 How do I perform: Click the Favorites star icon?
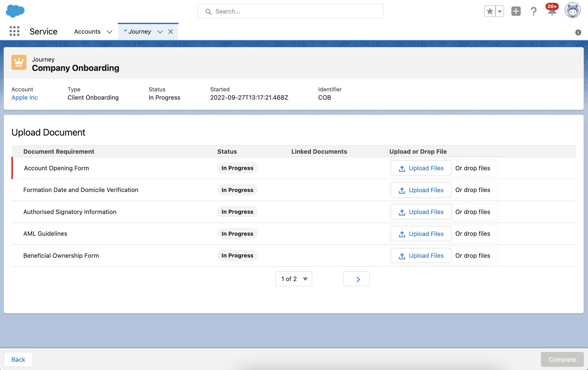point(490,11)
